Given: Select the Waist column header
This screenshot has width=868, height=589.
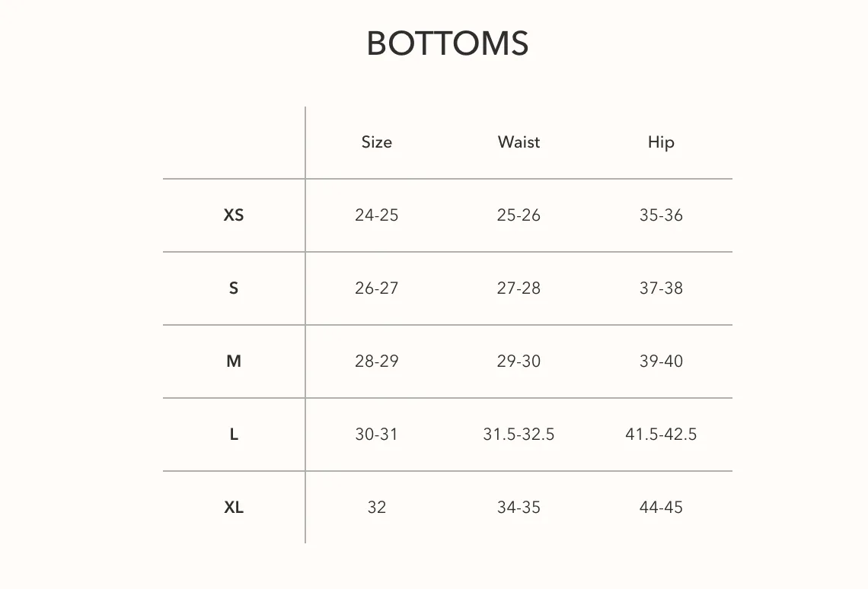Looking at the screenshot, I should (x=519, y=142).
